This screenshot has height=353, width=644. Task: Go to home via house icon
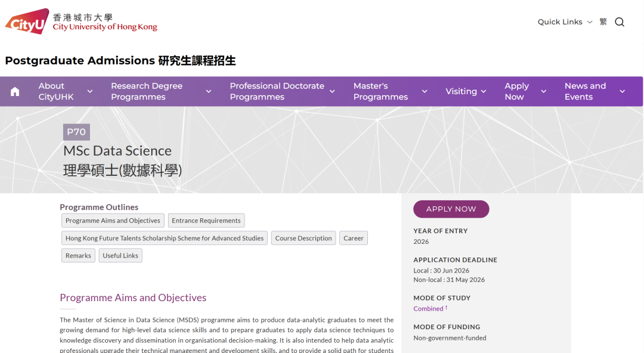pyautogui.click(x=15, y=92)
